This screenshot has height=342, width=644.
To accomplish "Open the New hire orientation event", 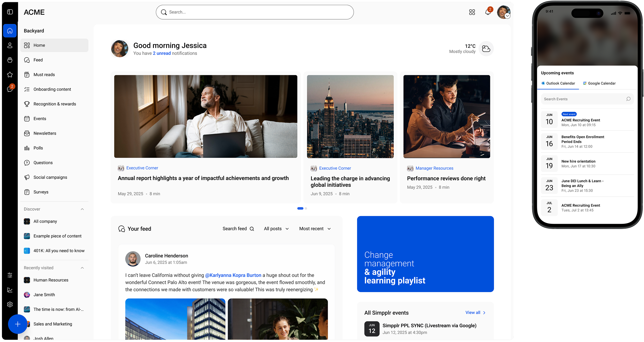I will (x=587, y=164).
